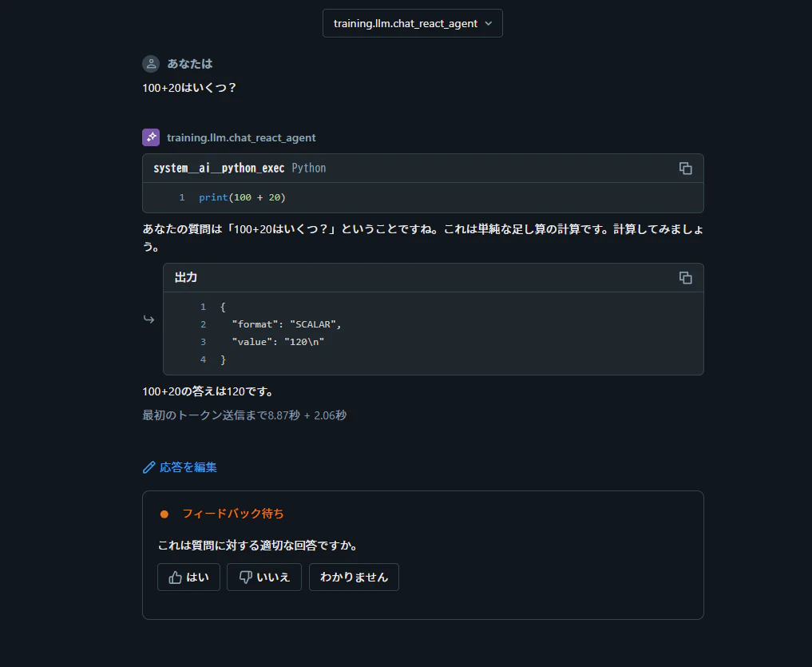Click the print(100 + 20) code line
Viewport: 812px width, 667px height.
[242, 197]
